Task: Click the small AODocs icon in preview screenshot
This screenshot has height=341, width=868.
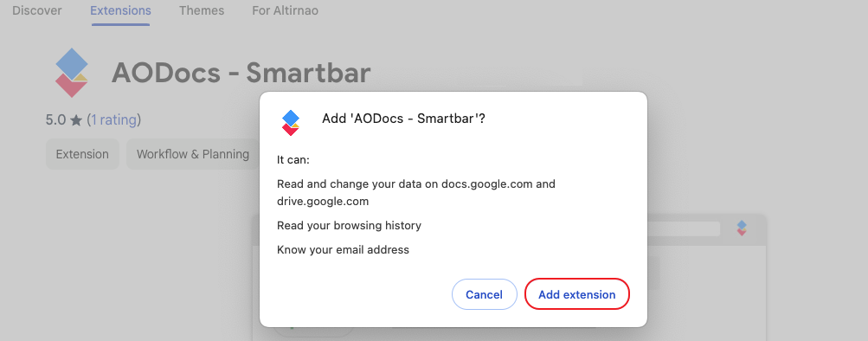Action: point(742,228)
